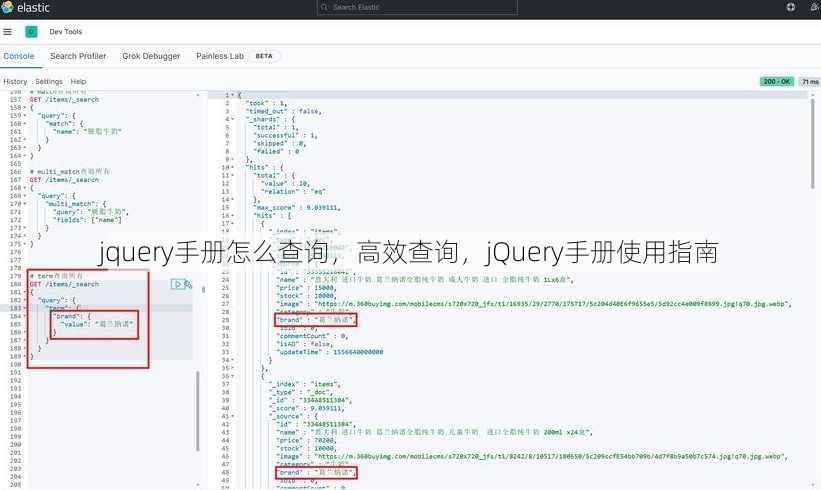Open the wrench request options icon
This screenshot has height=490, width=821.
click(x=187, y=284)
